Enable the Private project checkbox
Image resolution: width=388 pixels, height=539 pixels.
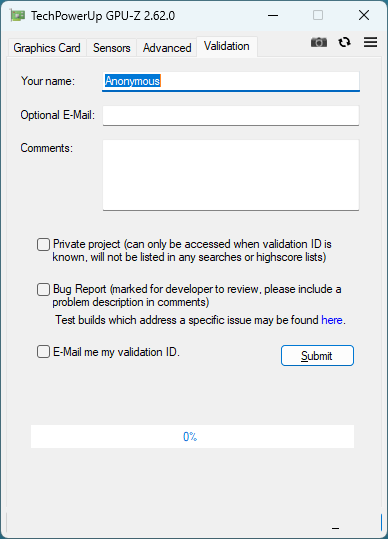pyautogui.click(x=43, y=244)
